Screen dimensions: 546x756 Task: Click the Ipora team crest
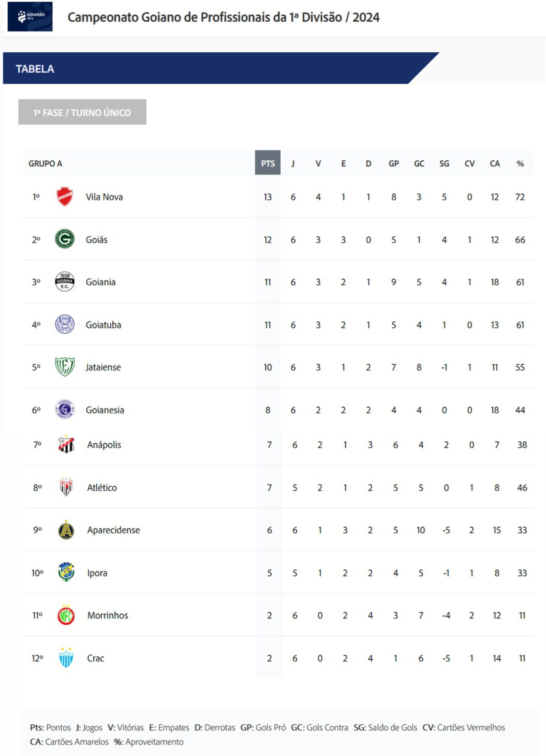(66, 572)
